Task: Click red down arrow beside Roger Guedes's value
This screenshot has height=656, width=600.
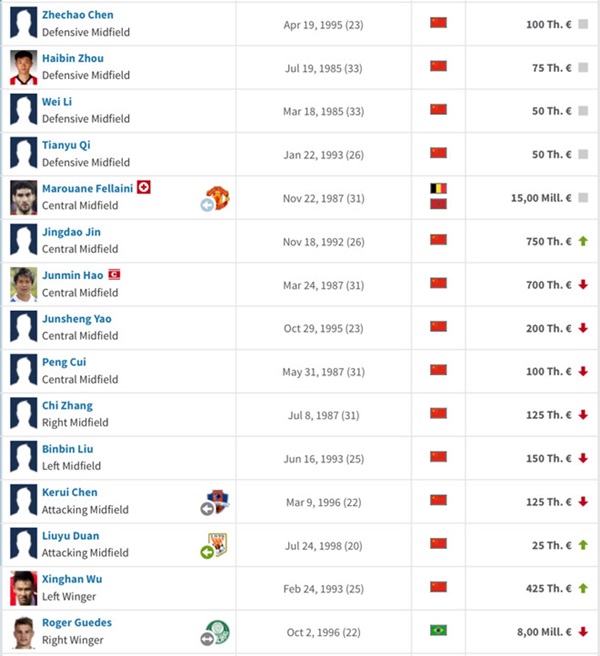Action: pos(583,632)
